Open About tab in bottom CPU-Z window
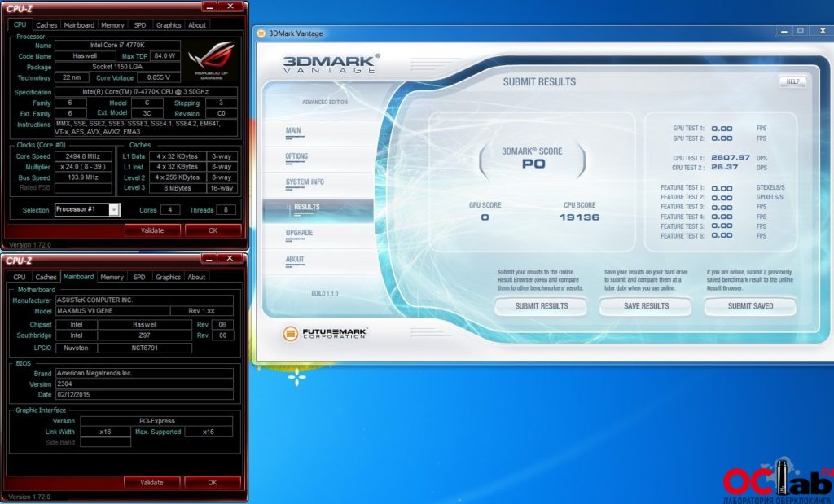 pyautogui.click(x=196, y=277)
